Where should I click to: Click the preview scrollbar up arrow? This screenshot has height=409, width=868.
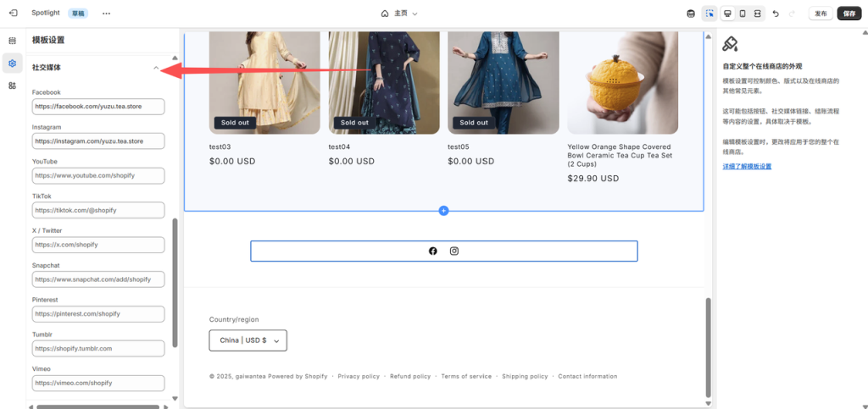708,36
